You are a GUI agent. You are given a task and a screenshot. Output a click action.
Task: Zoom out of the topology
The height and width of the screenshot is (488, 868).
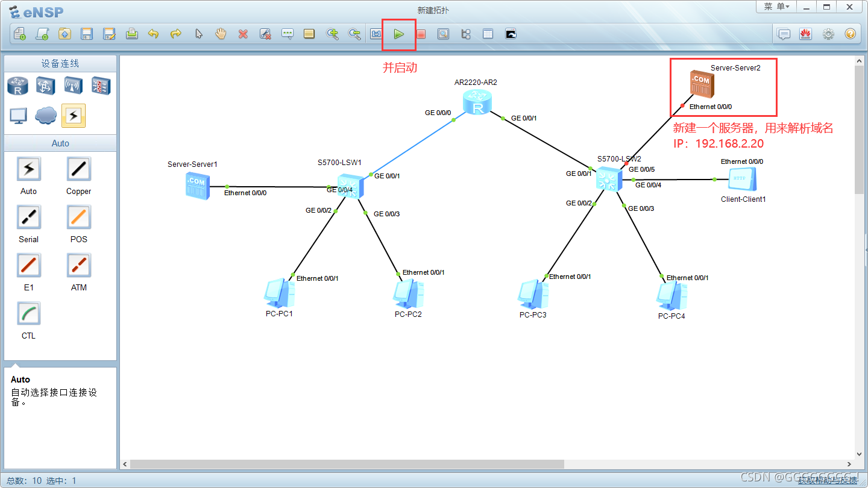tap(354, 34)
